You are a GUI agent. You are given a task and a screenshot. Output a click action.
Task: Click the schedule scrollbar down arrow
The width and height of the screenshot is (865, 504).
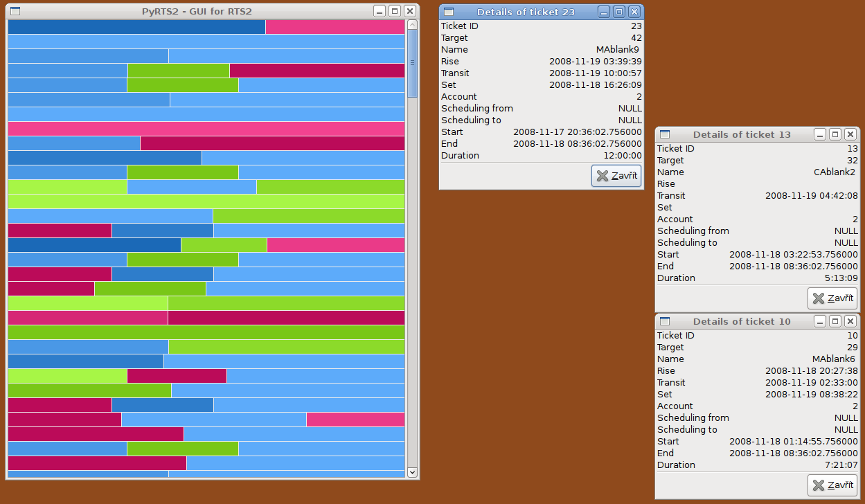pyautogui.click(x=413, y=472)
